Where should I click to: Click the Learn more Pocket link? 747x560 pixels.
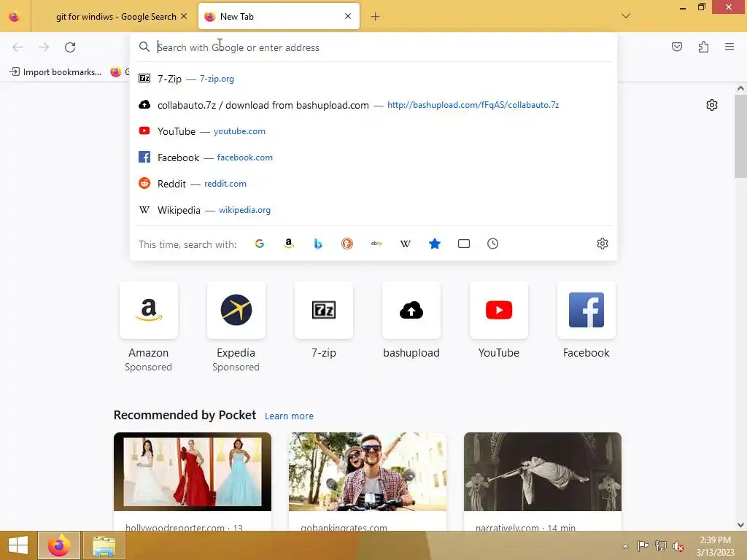[289, 416]
